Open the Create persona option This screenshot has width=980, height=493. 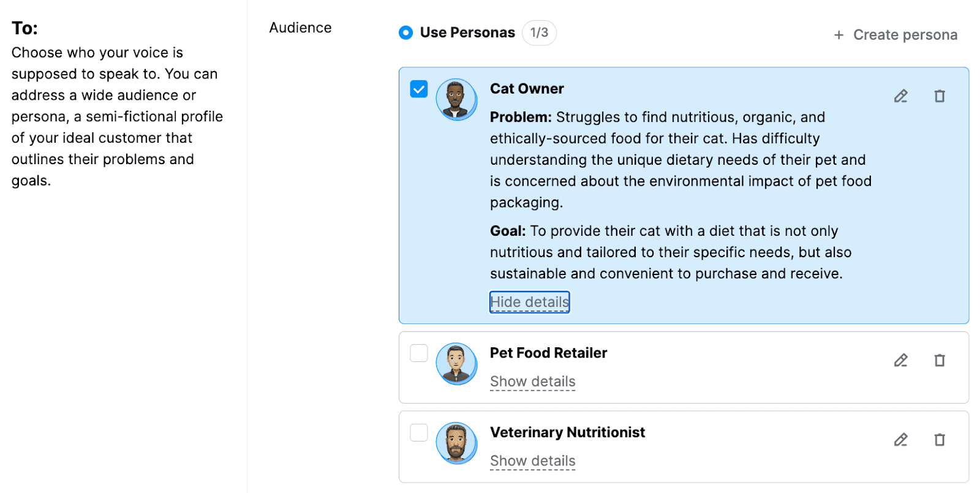905,35
